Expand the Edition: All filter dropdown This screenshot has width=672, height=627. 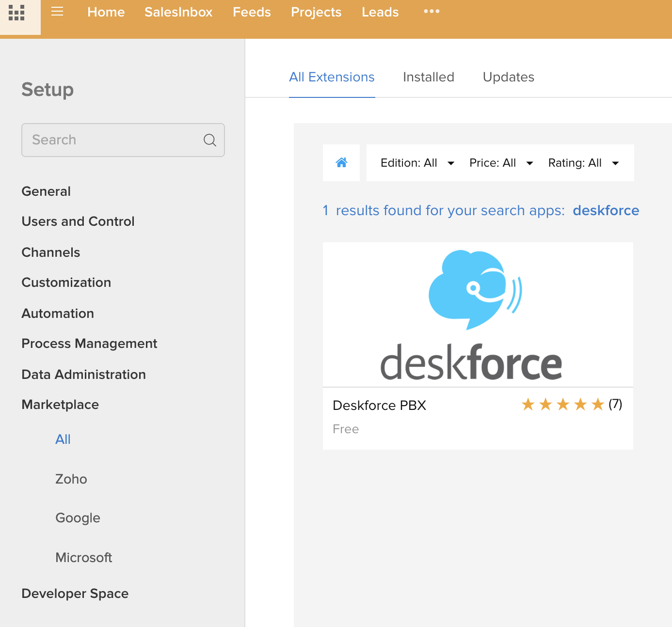(417, 163)
